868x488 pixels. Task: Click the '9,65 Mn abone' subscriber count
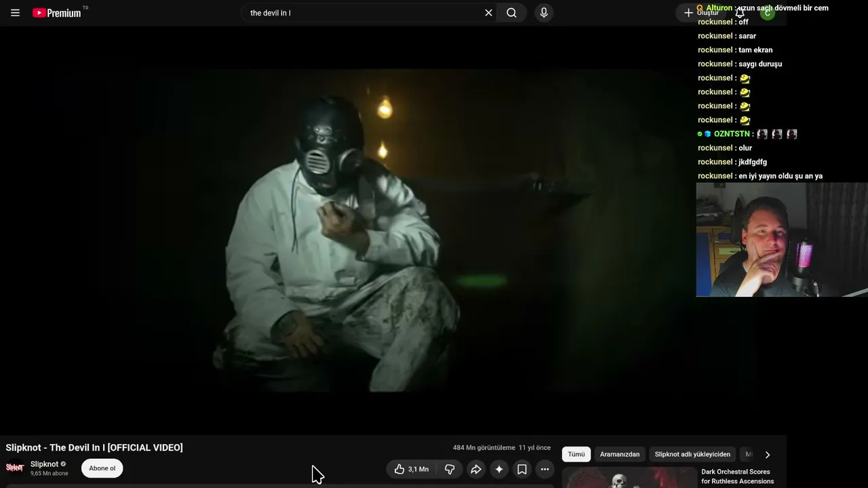click(50, 473)
